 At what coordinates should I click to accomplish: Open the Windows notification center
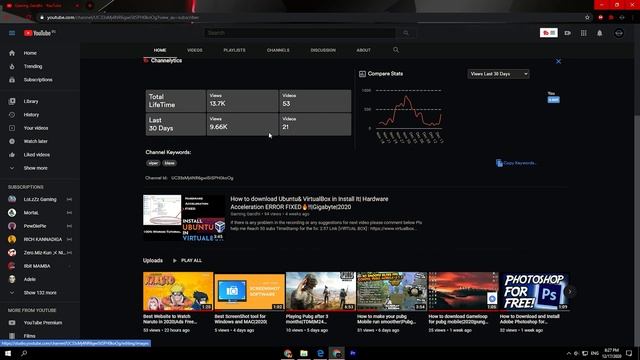(629, 353)
